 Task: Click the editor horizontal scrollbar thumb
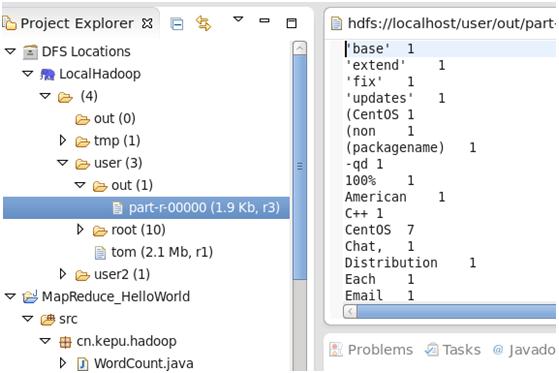tap(456, 312)
